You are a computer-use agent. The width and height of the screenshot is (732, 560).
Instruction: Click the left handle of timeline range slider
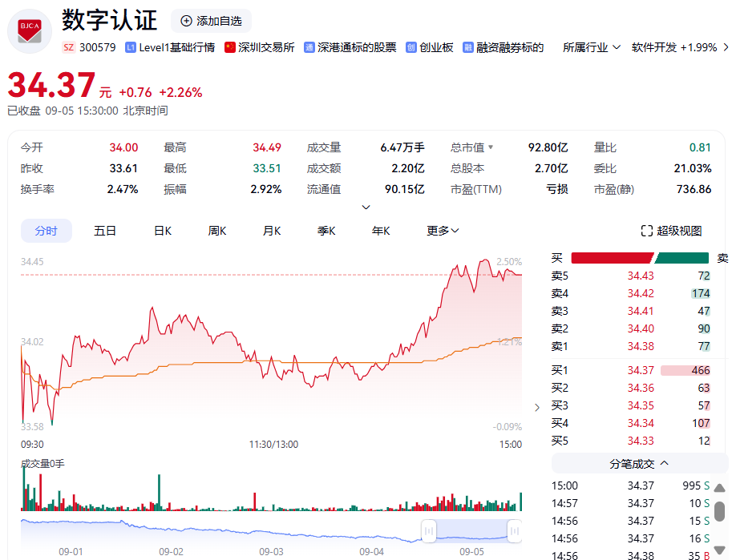click(x=429, y=530)
